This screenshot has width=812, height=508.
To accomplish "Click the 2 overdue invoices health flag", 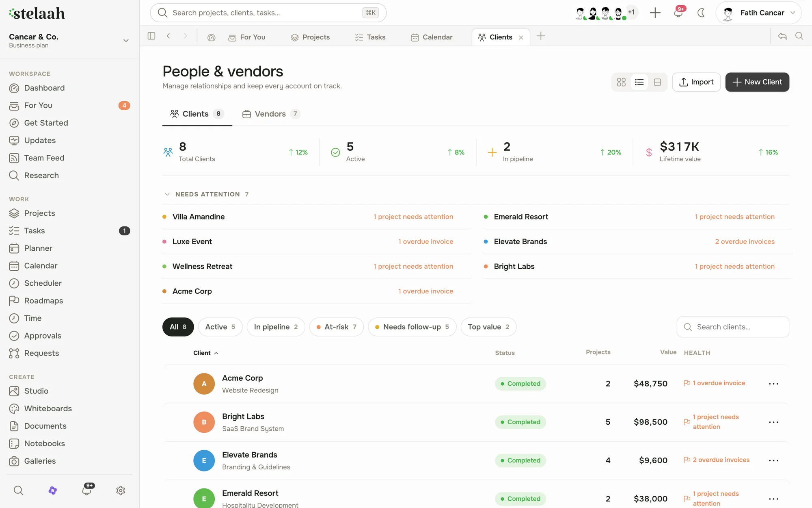I will click(x=717, y=460).
